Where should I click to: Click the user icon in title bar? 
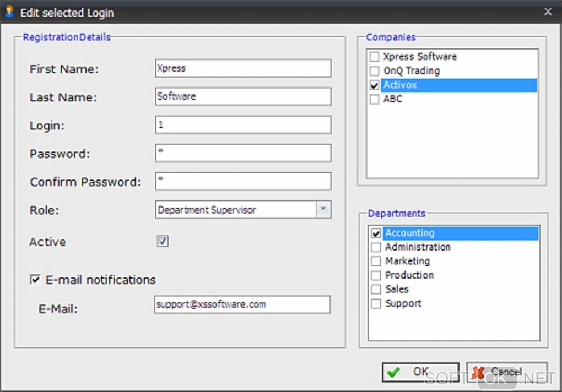pos(9,12)
